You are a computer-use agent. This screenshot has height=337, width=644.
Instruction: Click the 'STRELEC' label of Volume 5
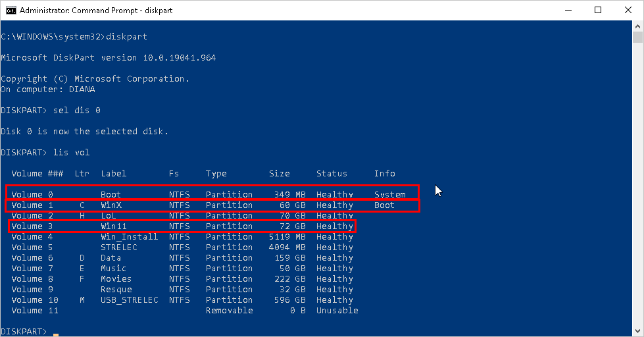pos(119,247)
